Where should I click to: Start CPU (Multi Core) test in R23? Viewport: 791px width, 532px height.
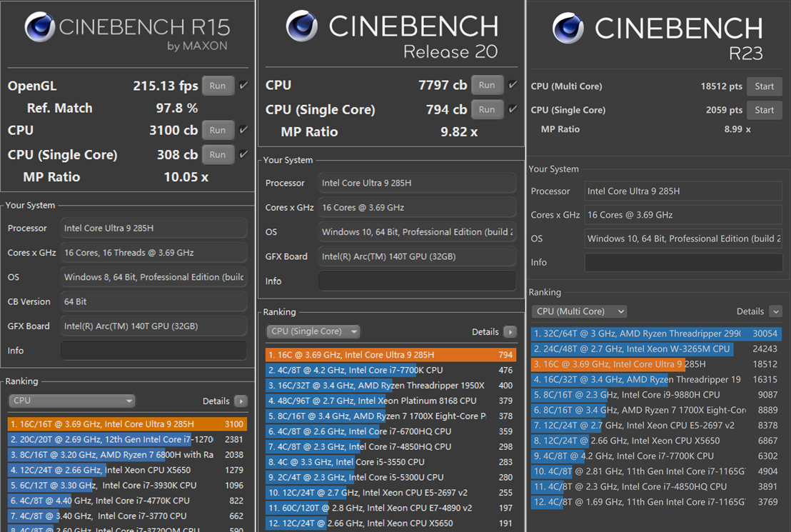pyautogui.click(x=765, y=86)
